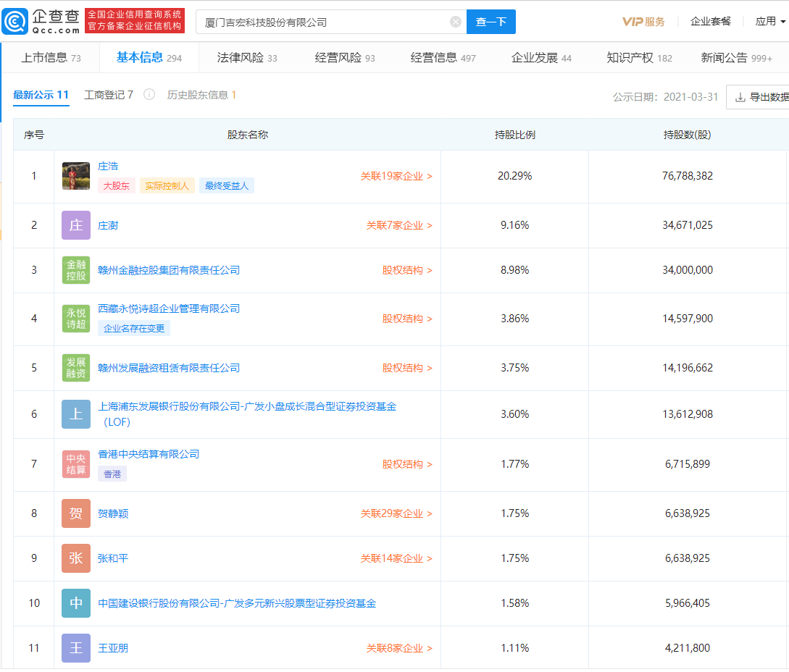This screenshot has width=789, height=672.
Task: Click the 最终受益人 tag
Action: [227, 185]
